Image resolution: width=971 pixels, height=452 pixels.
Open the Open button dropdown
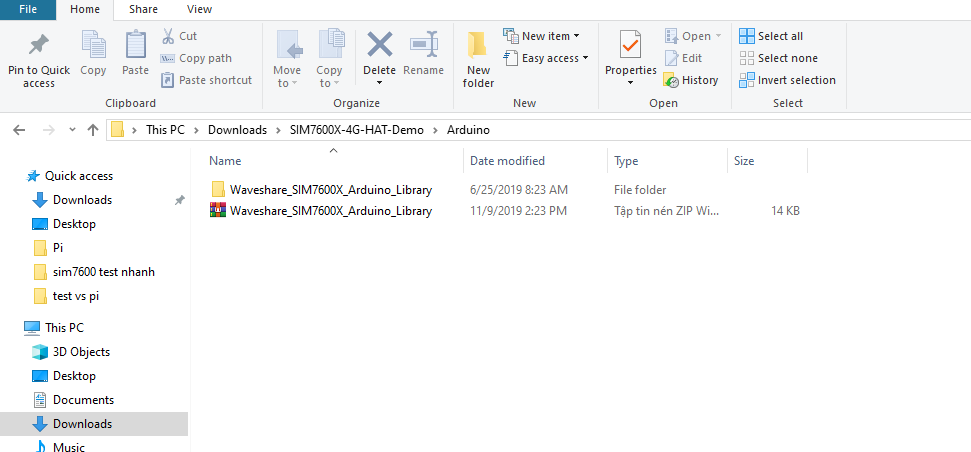coord(693,36)
